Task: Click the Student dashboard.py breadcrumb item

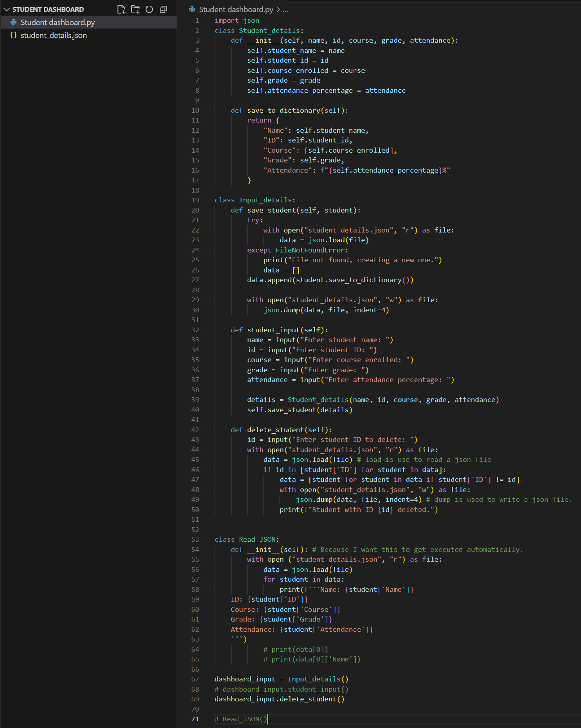Action: (236, 9)
